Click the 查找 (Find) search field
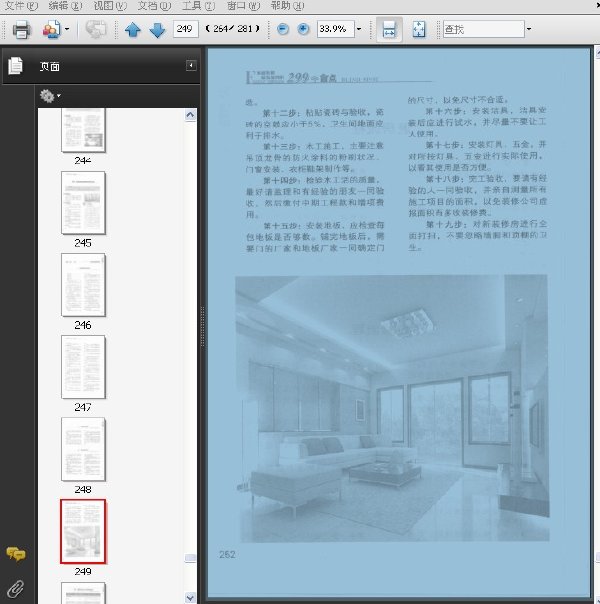This screenshot has height=604, width=600. 484,29
